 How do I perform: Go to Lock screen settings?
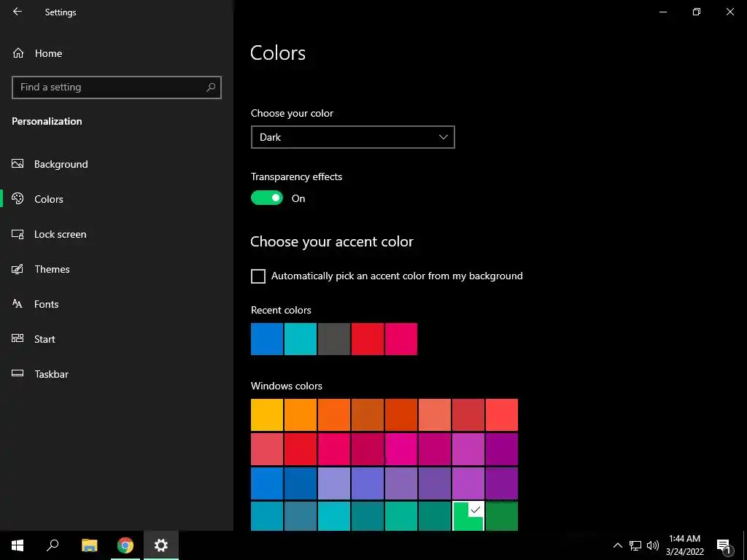(60, 234)
